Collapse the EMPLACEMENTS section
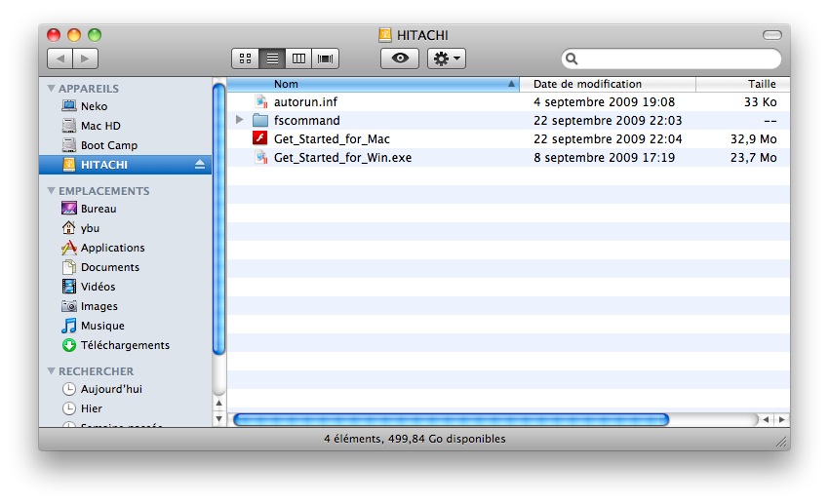This screenshot has height=504, width=829. pyautogui.click(x=52, y=191)
